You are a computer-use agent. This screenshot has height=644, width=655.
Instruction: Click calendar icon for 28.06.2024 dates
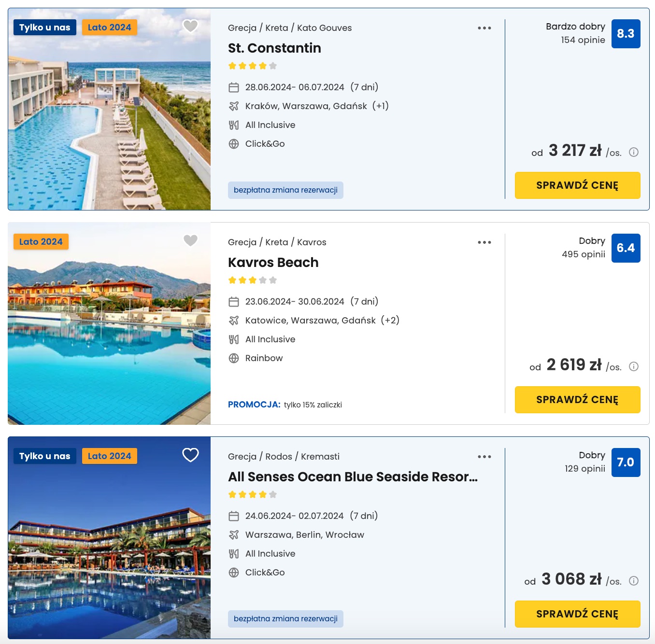pyautogui.click(x=234, y=87)
